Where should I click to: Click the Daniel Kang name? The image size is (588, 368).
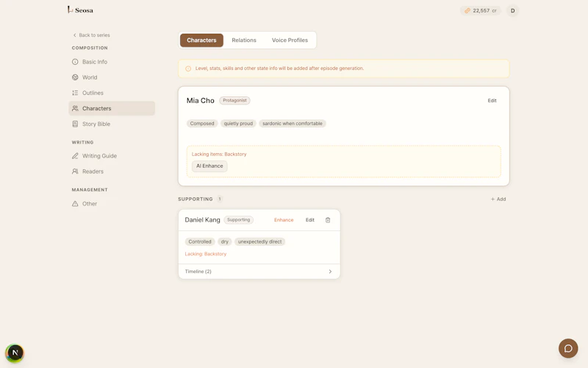[202, 219]
